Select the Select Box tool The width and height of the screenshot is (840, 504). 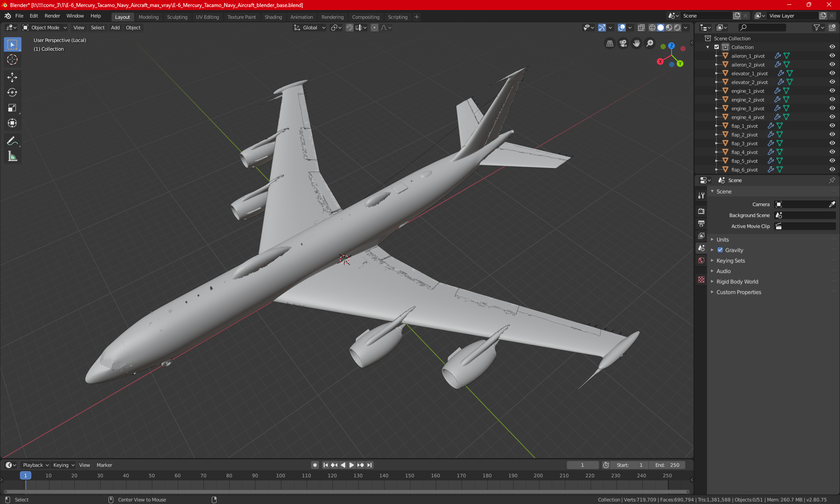pyautogui.click(x=12, y=45)
